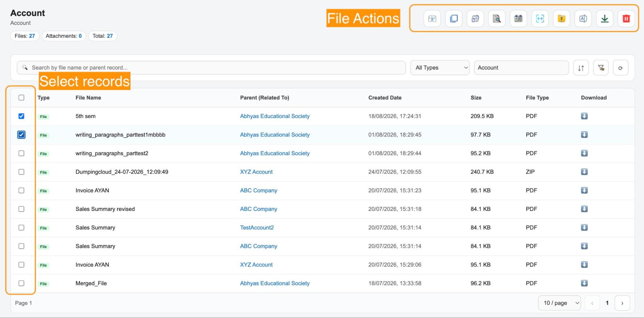Image resolution: width=644 pixels, height=318 pixels.
Task: Click the split file action icon
Action: [x=432, y=19]
